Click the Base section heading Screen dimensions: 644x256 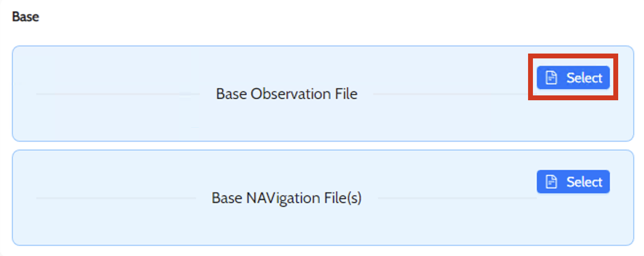25,17
